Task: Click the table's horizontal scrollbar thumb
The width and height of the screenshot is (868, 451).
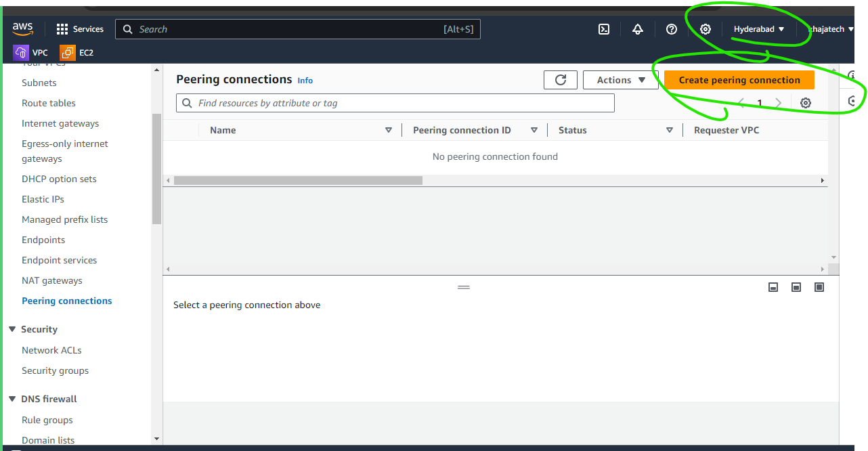Action: [x=298, y=181]
